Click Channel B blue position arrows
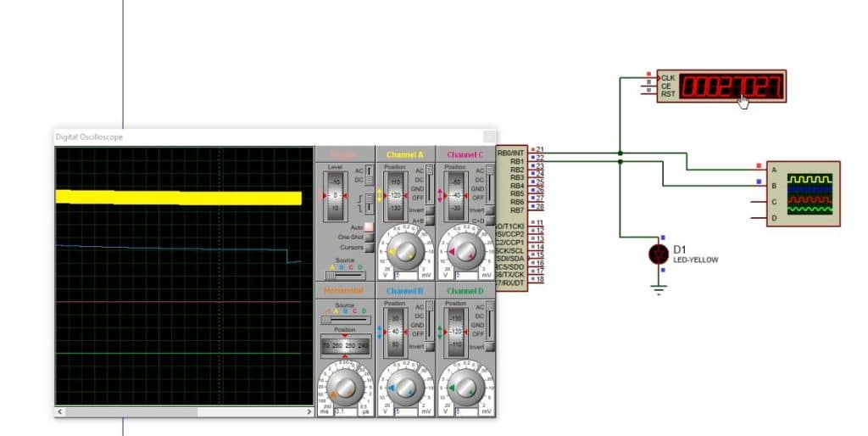This screenshot has height=436, width=868. pyautogui.click(x=381, y=332)
